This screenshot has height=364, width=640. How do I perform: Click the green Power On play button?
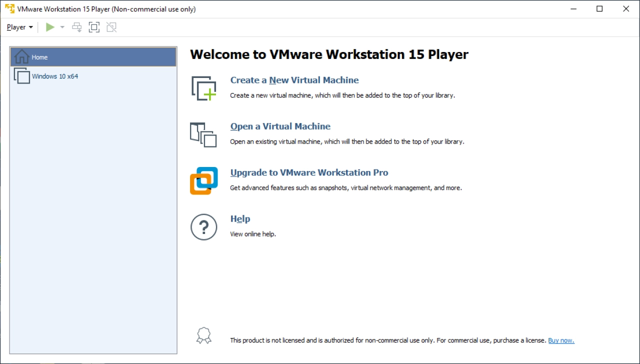(x=50, y=27)
